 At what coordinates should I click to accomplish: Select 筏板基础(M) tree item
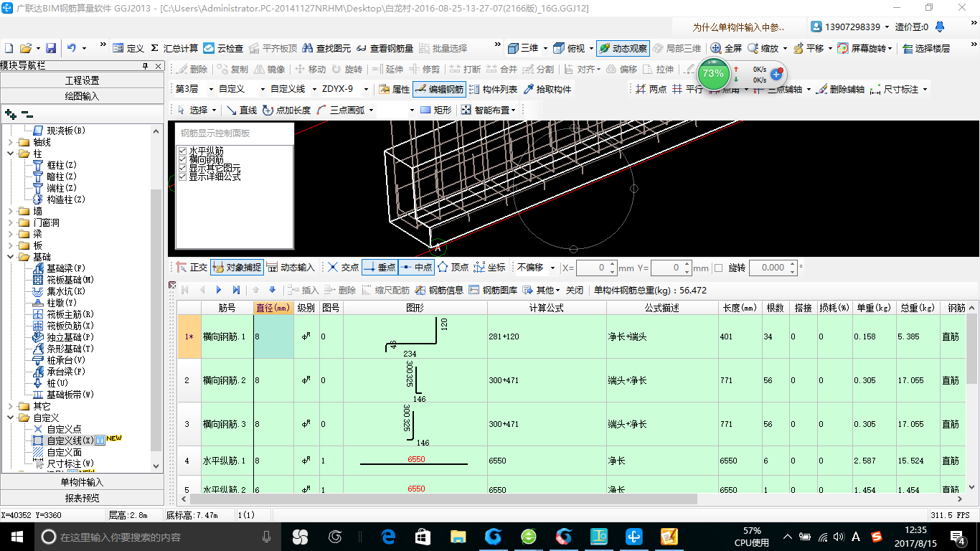(64, 280)
